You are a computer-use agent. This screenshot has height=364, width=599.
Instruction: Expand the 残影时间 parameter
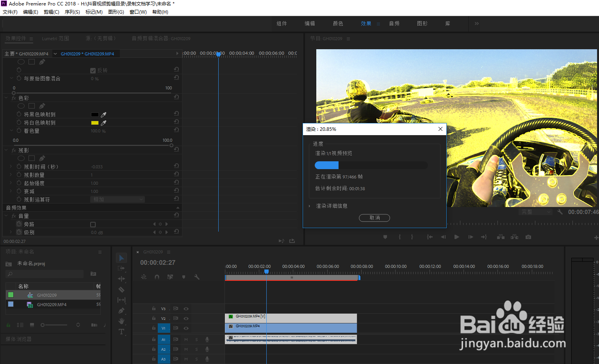pos(11,166)
